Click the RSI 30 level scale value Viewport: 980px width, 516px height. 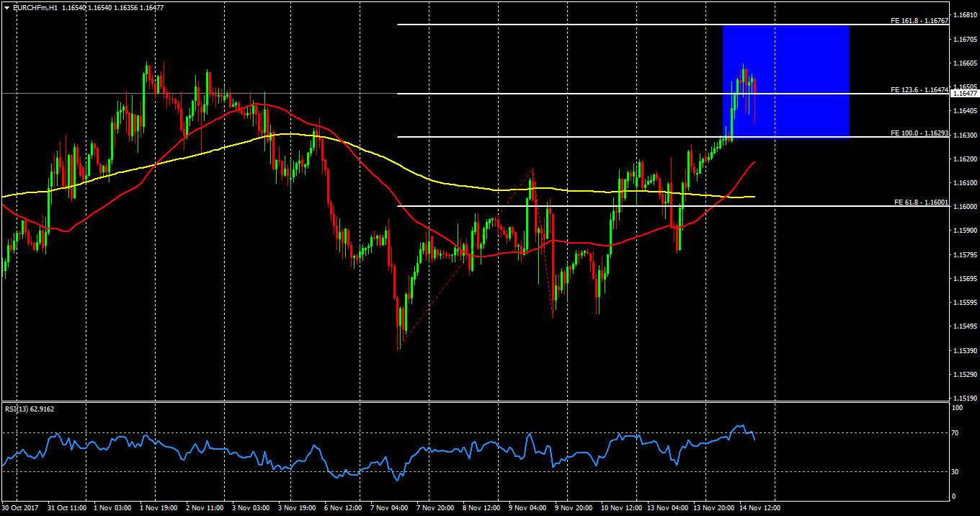[955, 471]
